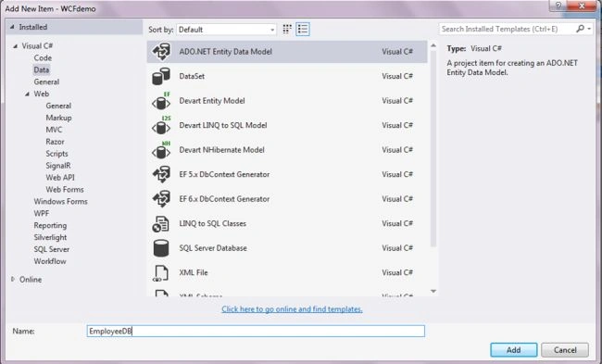Expand the Online section

[x=13, y=280]
